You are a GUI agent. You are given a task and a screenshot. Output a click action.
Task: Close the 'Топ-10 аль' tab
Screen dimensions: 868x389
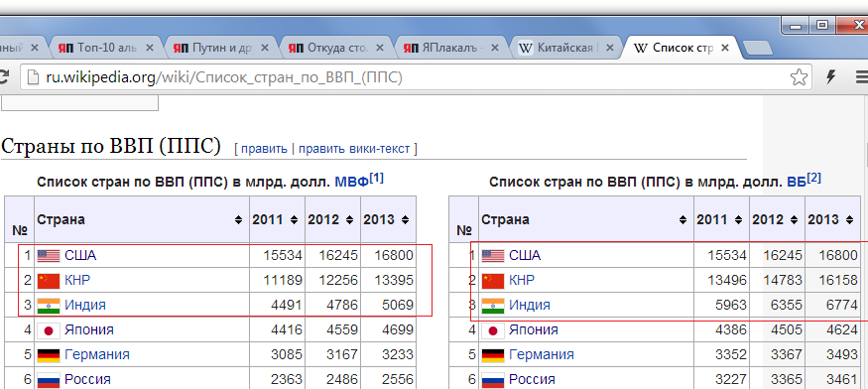(x=150, y=49)
